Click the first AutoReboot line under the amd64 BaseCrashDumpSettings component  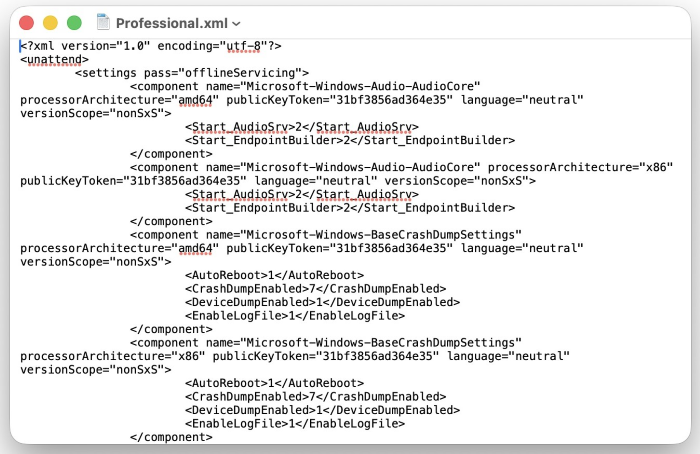point(275,275)
